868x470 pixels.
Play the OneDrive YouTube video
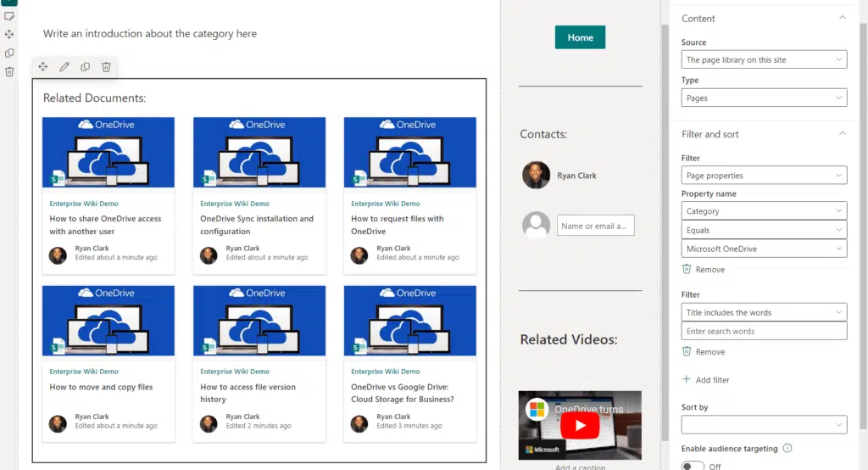580,426
